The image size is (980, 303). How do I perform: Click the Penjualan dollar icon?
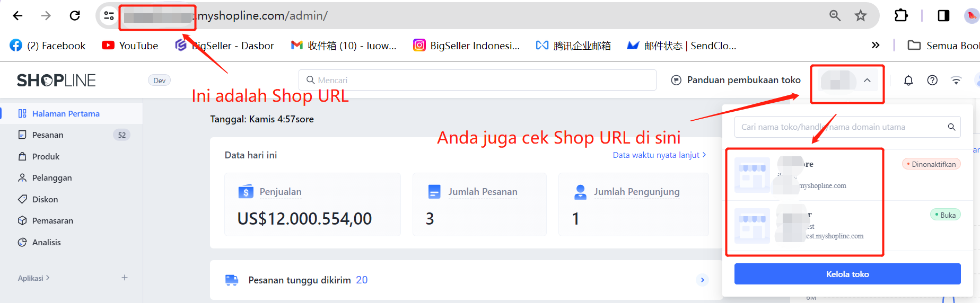(x=246, y=191)
